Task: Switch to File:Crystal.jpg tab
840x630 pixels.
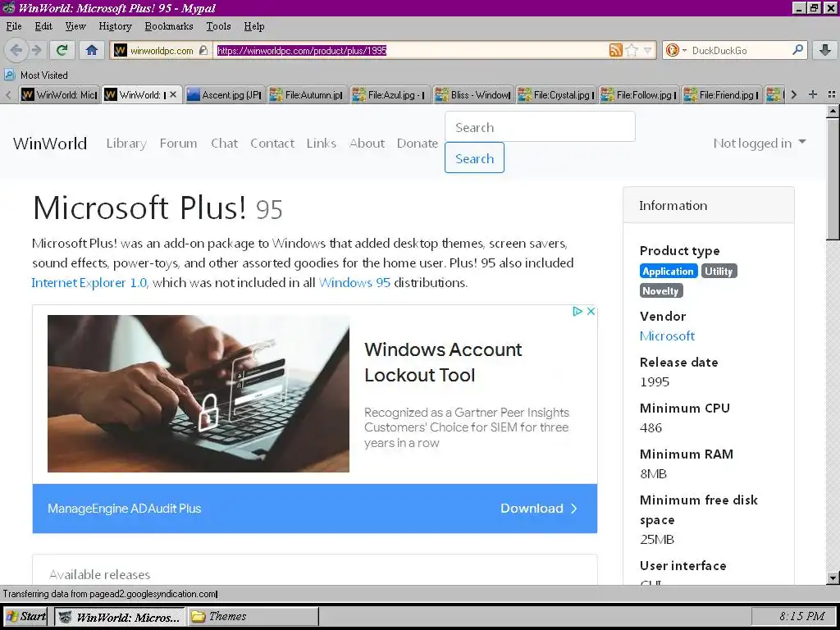Action: pos(556,95)
